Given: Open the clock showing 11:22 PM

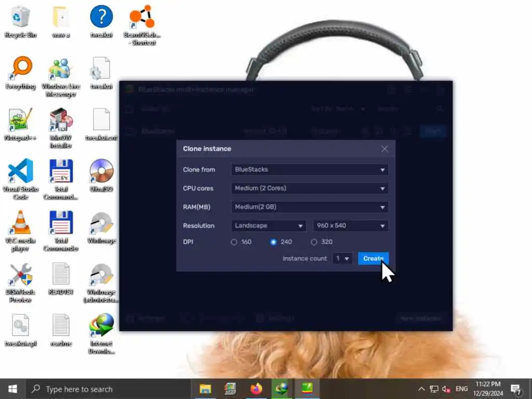Looking at the screenshot, I should pyautogui.click(x=488, y=389).
